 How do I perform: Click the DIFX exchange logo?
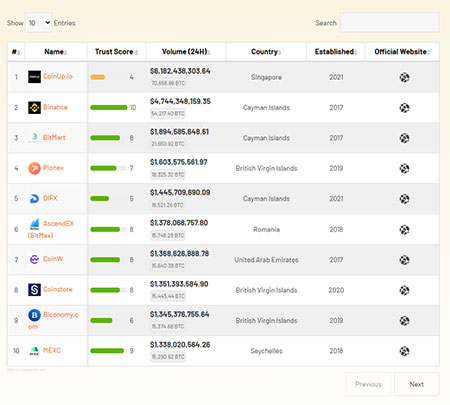click(34, 199)
